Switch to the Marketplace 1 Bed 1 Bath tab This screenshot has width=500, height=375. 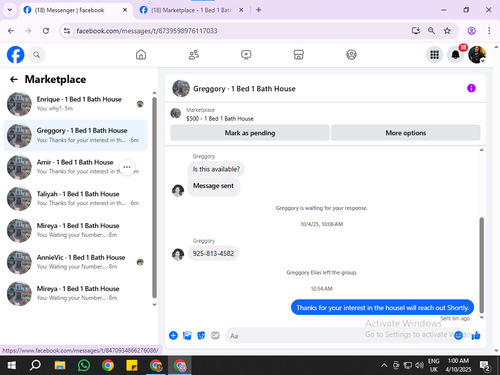point(192,10)
